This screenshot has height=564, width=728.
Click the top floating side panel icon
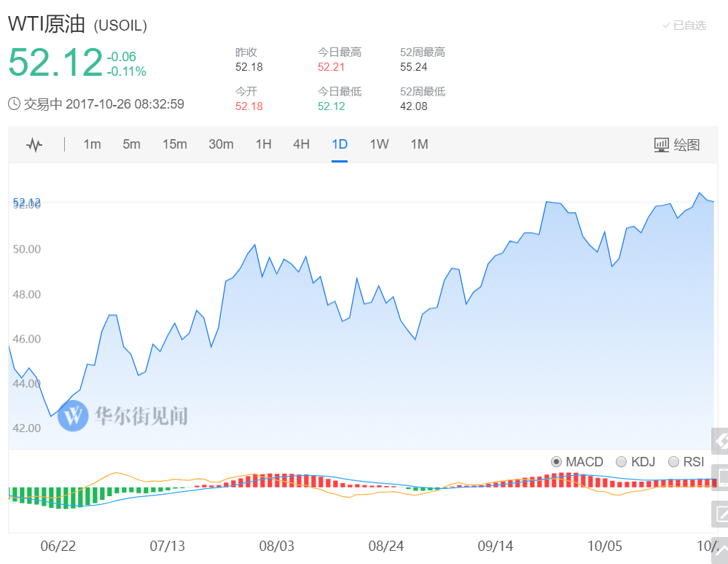(x=720, y=441)
